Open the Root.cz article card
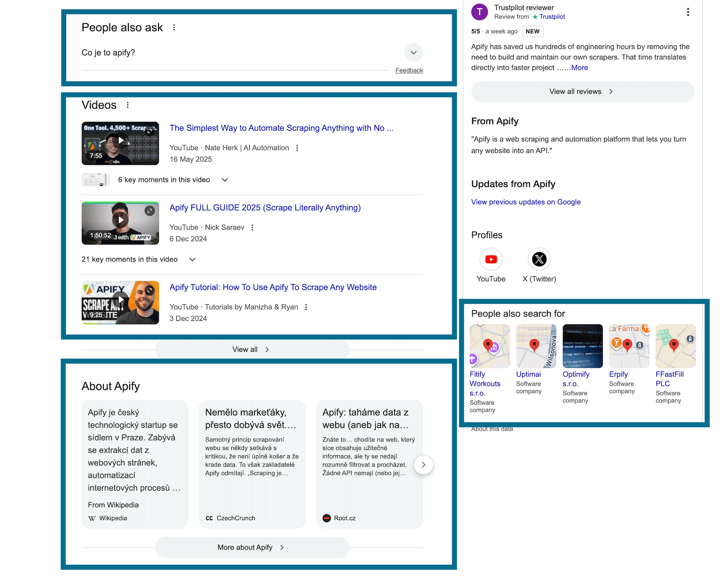Screen dimensions: 728x584 [x=369, y=464]
